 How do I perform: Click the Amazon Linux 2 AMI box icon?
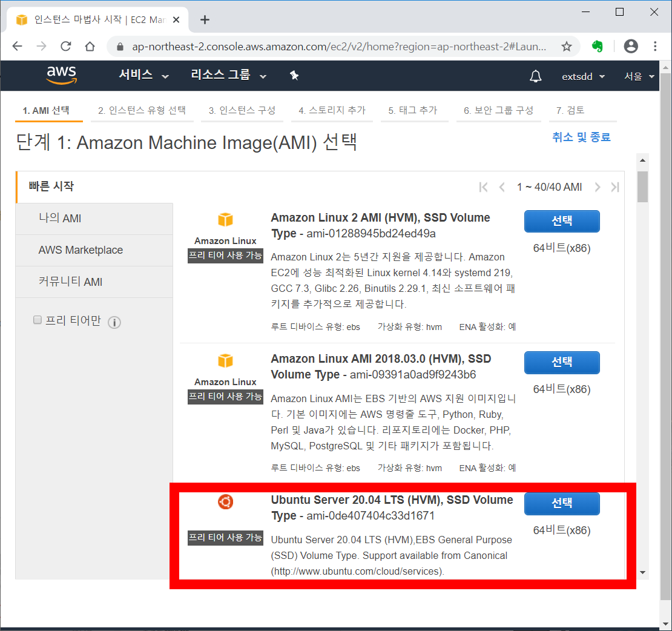(225, 219)
